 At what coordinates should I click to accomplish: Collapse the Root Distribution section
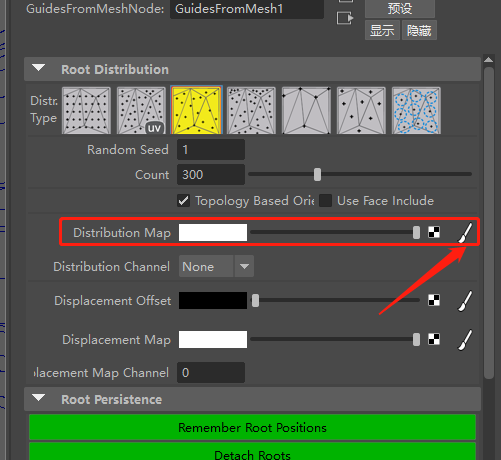[39, 68]
